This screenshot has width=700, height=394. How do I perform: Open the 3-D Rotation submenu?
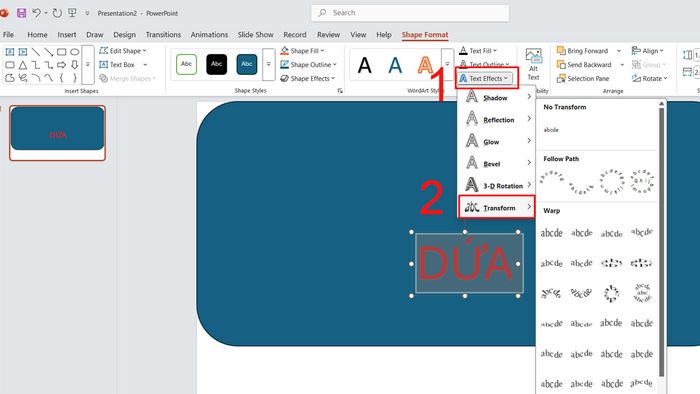pos(496,185)
